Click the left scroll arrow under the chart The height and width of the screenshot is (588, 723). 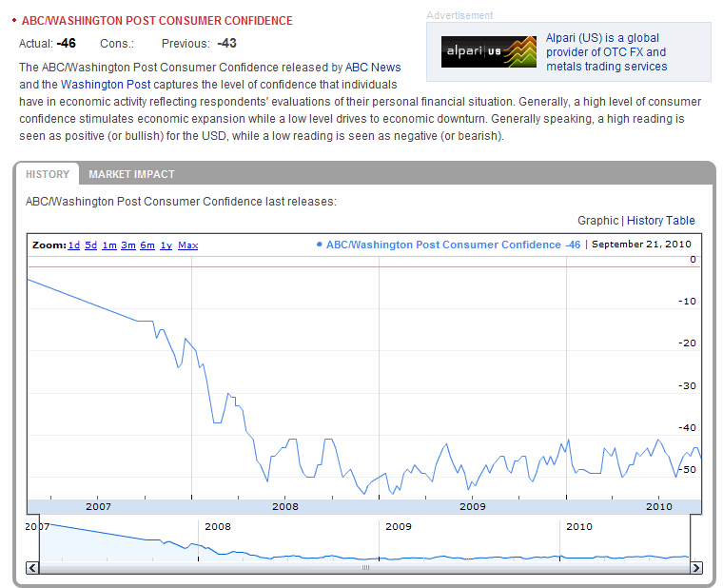(32, 567)
